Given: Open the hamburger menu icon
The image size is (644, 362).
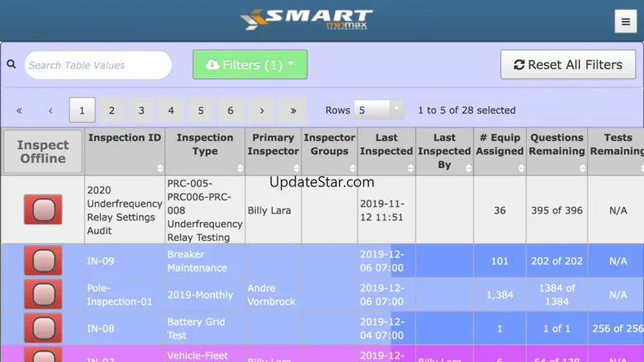Looking at the screenshot, I should [625, 21].
